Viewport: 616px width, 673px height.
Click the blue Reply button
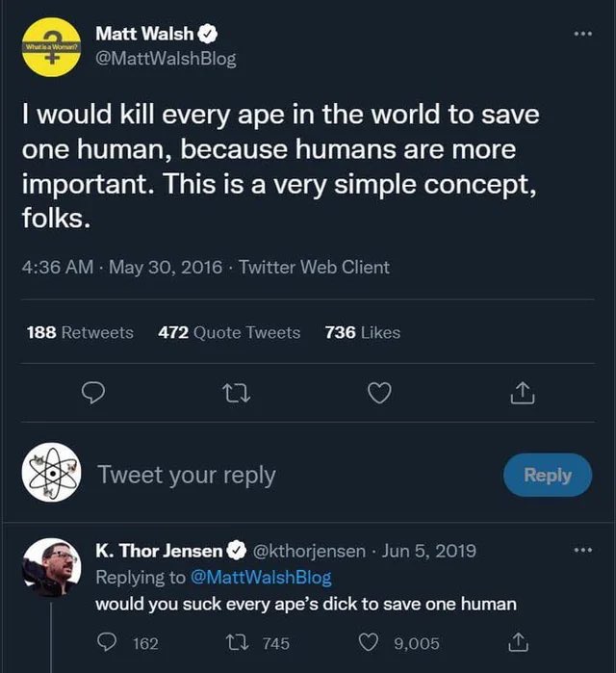pyautogui.click(x=547, y=475)
